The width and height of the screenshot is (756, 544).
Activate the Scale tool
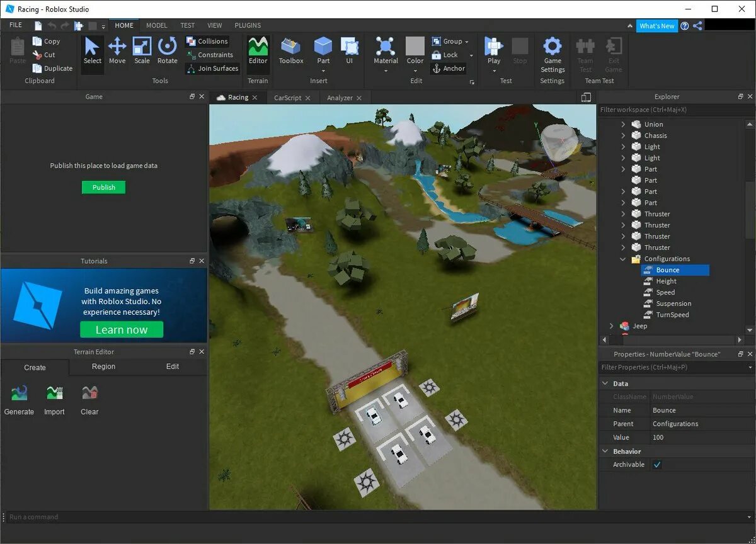coord(142,51)
